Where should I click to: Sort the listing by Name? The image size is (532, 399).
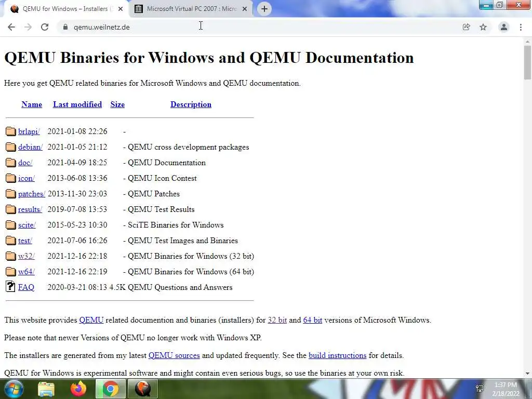[x=32, y=104]
